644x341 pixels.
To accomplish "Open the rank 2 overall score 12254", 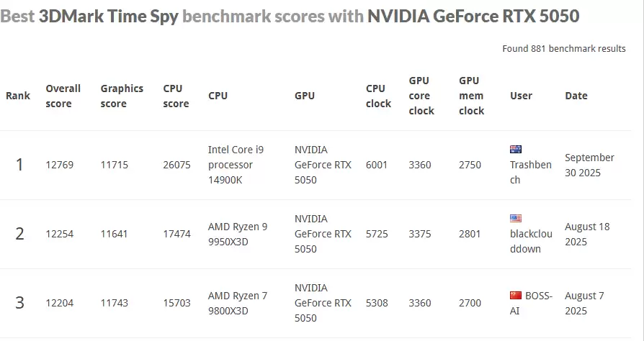I will point(59,234).
